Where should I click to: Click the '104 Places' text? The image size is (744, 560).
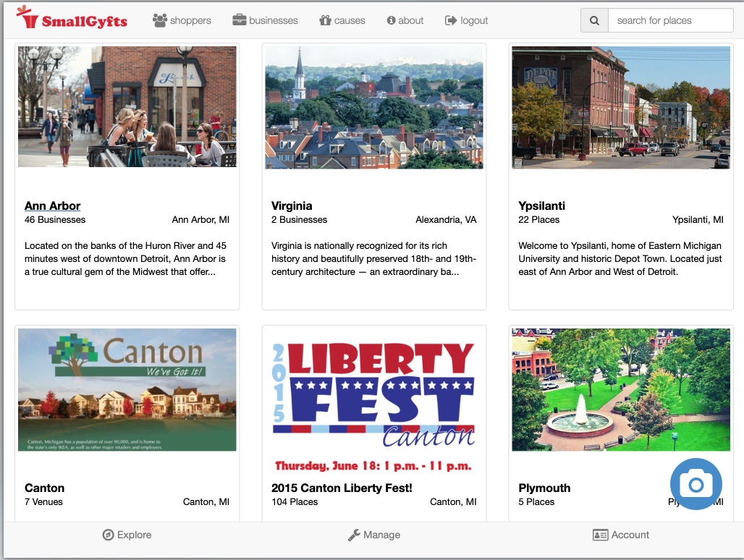(x=295, y=501)
